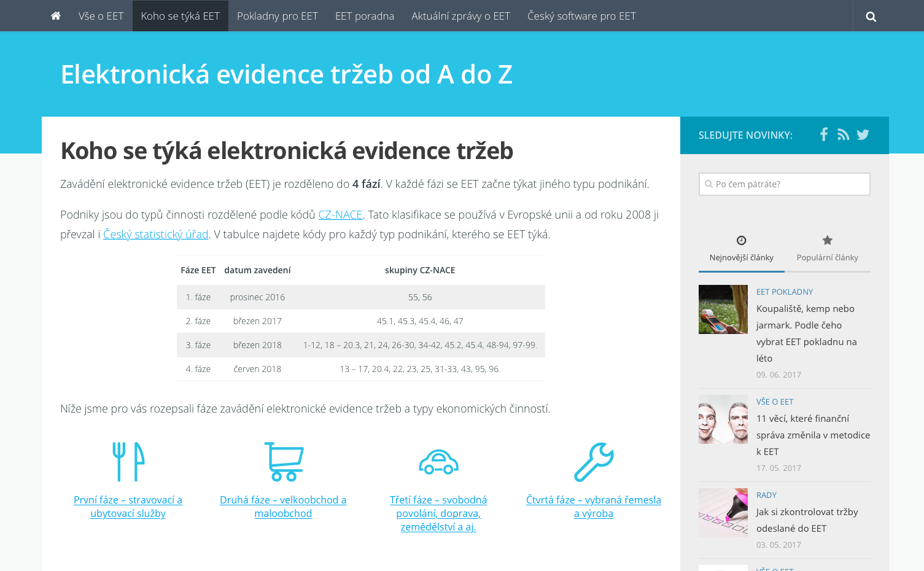This screenshot has width=924, height=571.
Task: Click the 'skupiny CZ-NACE' column header
Action: click(x=420, y=270)
